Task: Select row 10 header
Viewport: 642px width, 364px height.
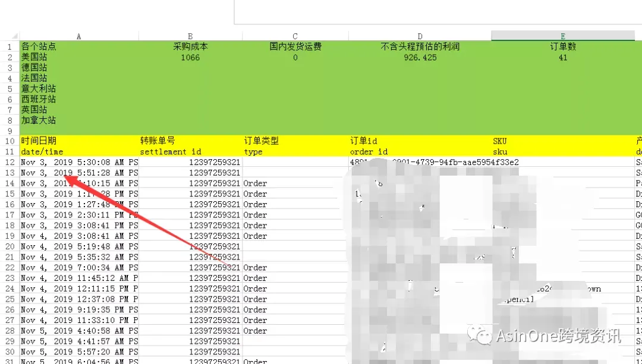Action: click(x=10, y=141)
